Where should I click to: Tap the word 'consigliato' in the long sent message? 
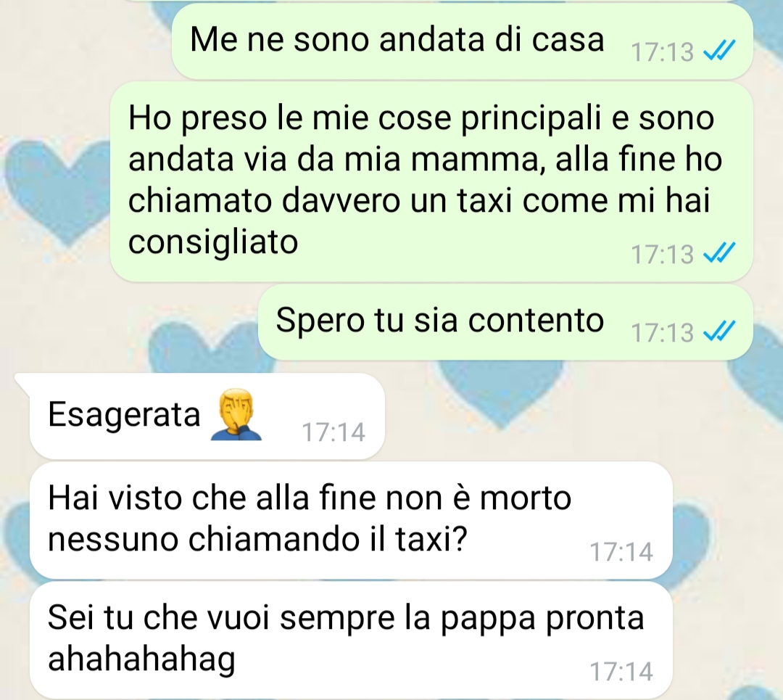pos(213,243)
